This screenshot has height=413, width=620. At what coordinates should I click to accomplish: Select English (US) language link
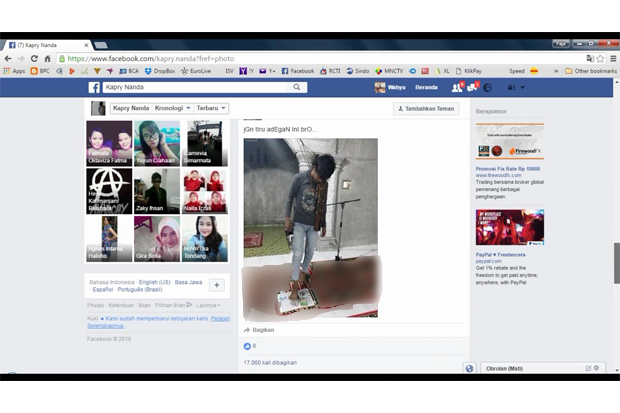point(155,282)
